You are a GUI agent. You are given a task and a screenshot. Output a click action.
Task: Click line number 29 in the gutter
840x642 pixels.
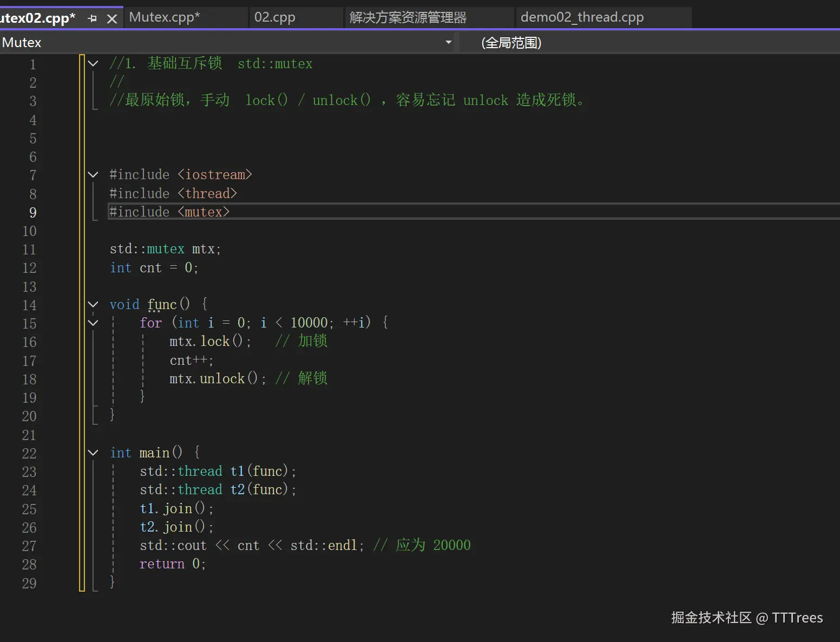[29, 583]
